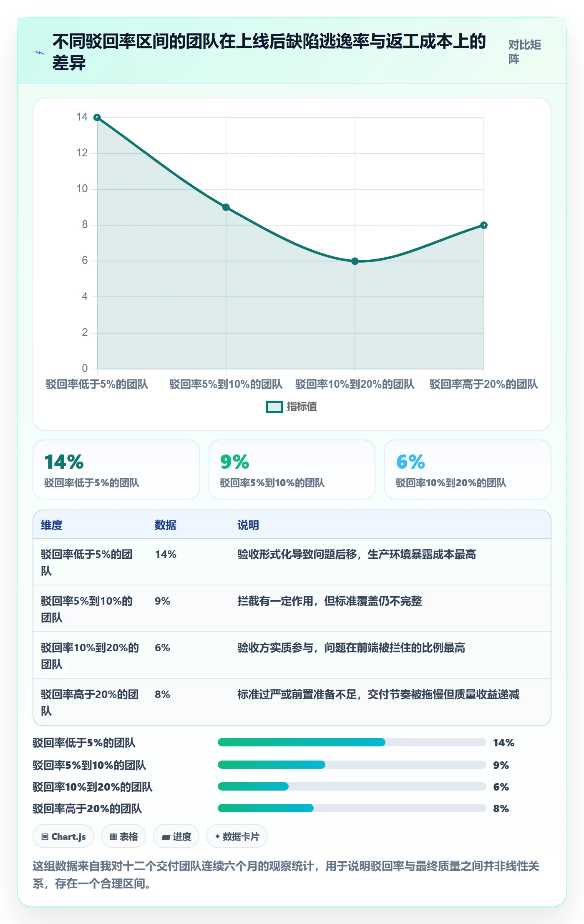Select the chart point for 驳回率10%到20%的团队
The width and height of the screenshot is (584, 924).
[355, 261]
